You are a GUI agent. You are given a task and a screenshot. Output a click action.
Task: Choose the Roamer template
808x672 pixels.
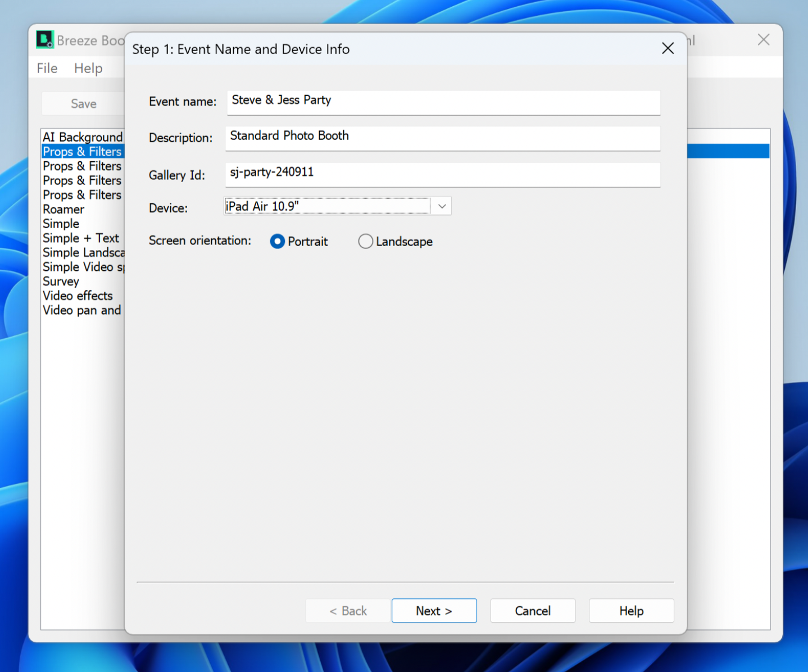click(63, 210)
